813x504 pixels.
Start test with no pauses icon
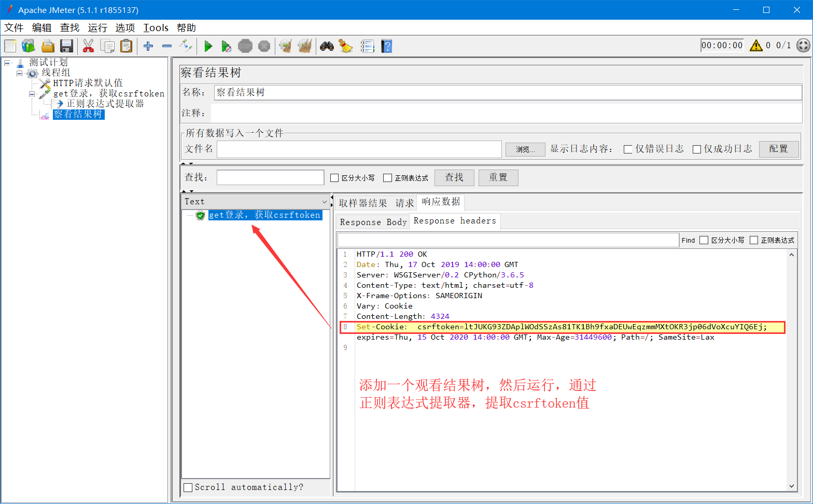tap(226, 46)
